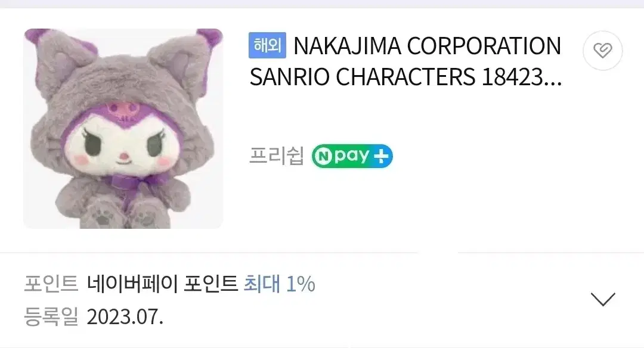Click the 최대 1% points rate
Screen dimensions: 644x348
tap(279, 284)
